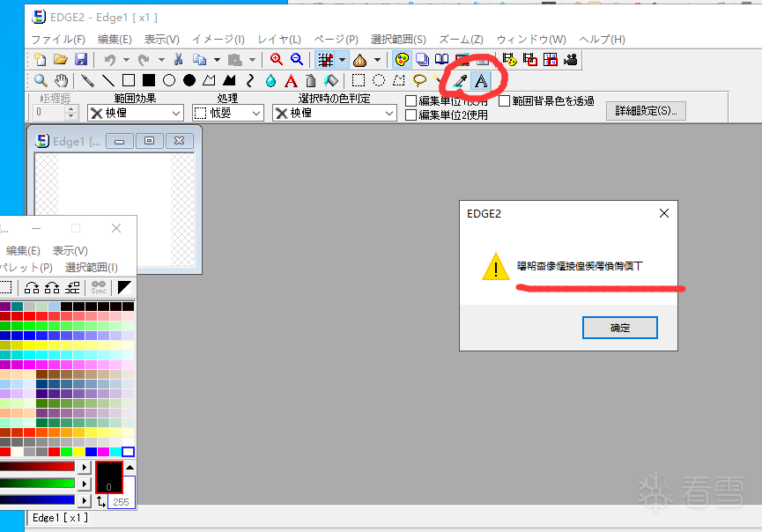
Task: Toggle the color palette window icon
Action: point(402,60)
